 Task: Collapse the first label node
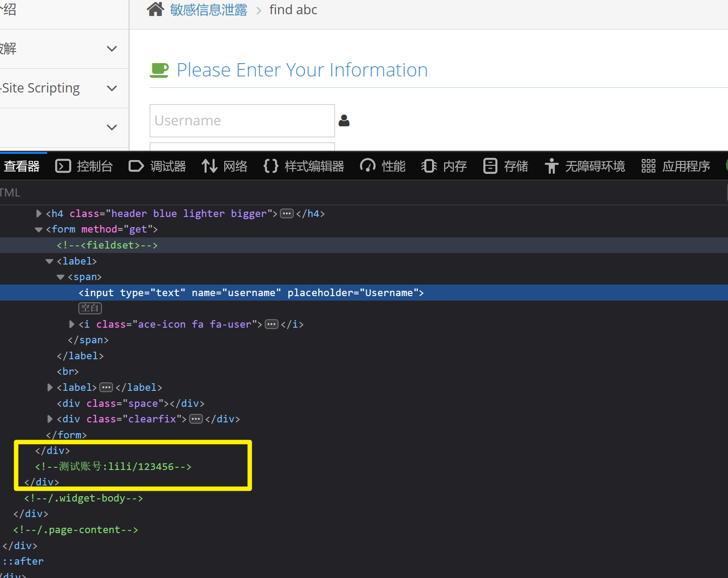pos(49,261)
